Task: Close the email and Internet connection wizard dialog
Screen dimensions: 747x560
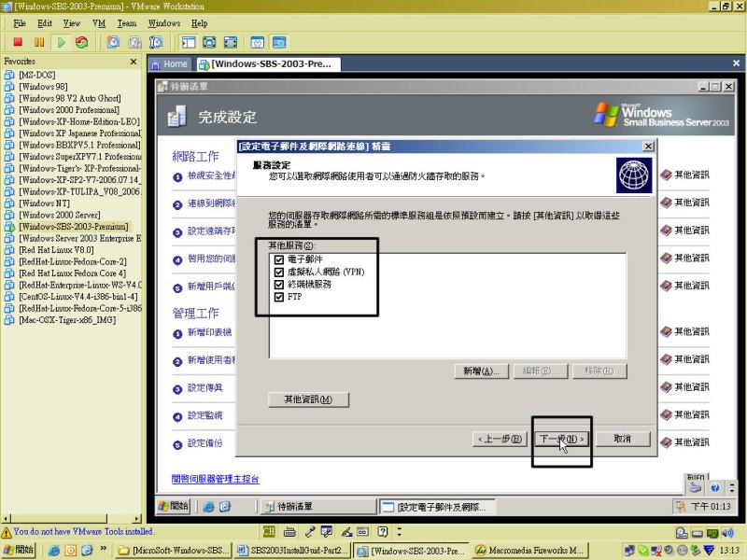Action: [x=648, y=147]
